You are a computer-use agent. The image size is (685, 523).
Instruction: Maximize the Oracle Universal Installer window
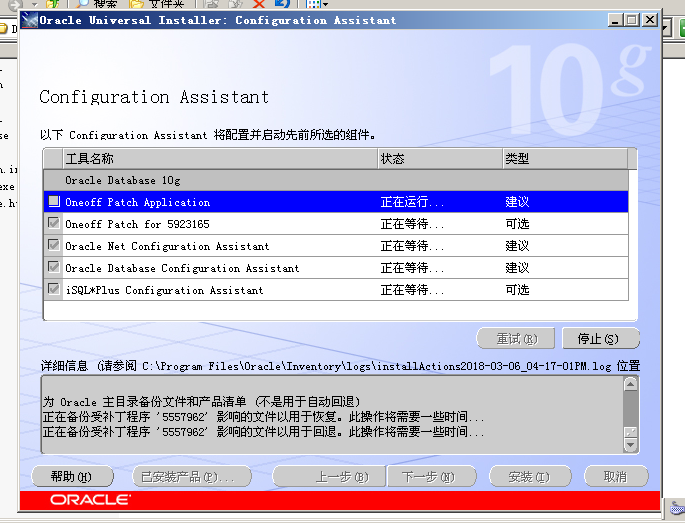632,20
